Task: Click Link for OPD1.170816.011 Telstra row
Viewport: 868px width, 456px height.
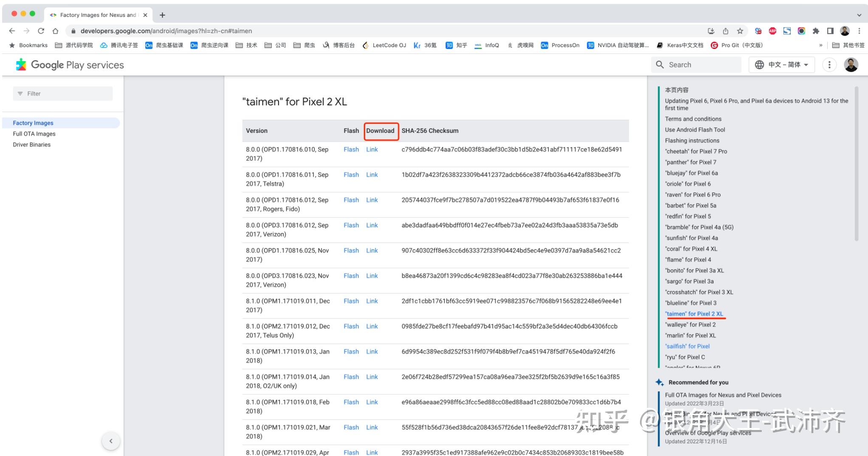Action: (x=372, y=175)
